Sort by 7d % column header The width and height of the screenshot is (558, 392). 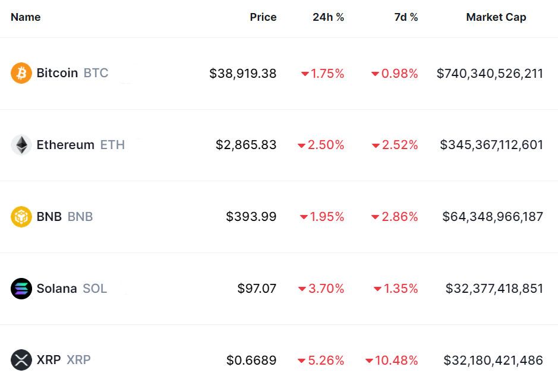point(406,17)
